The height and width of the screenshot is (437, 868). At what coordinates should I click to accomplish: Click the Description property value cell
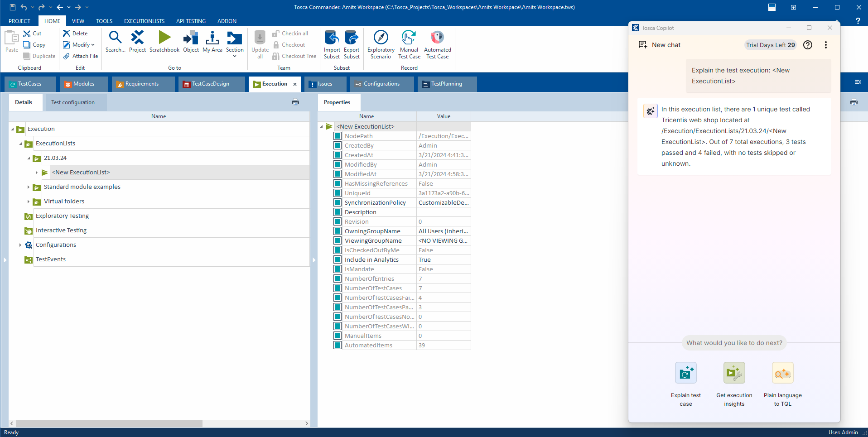point(444,212)
